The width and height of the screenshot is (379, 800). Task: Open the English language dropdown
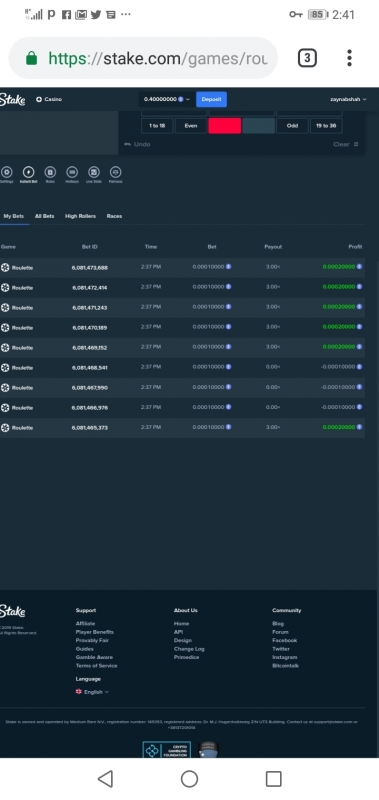click(92, 692)
